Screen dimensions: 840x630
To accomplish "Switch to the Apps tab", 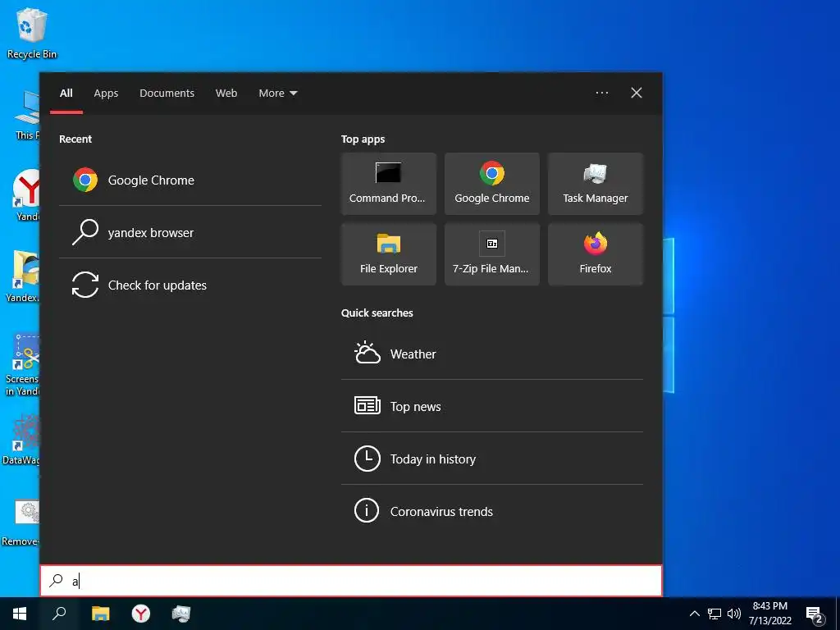I will pos(106,94).
